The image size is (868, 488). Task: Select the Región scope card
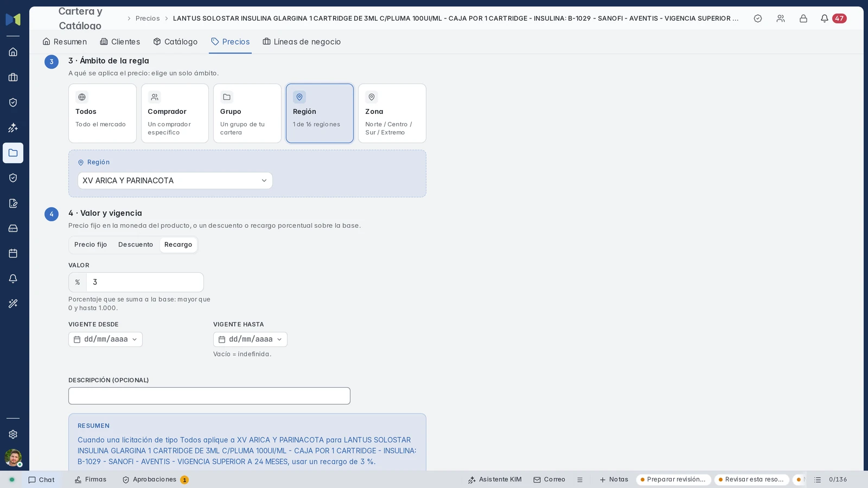[x=320, y=113]
